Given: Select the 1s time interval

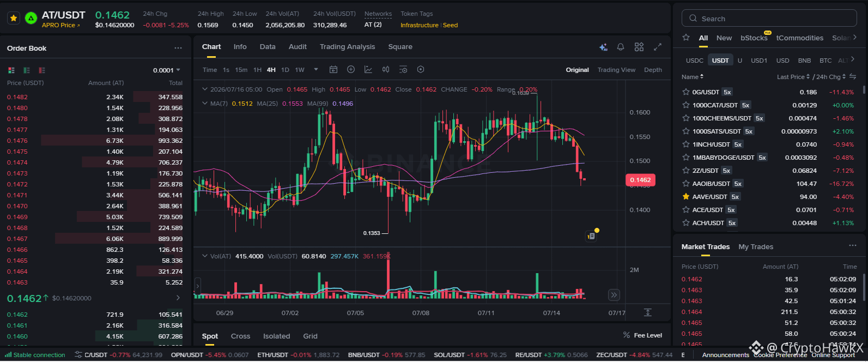Looking at the screenshot, I should pyautogui.click(x=226, y=70).
